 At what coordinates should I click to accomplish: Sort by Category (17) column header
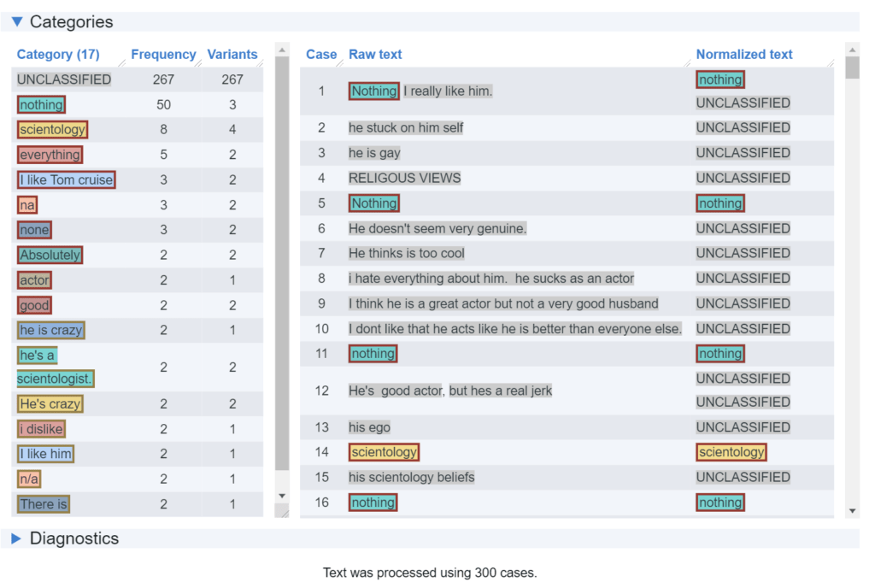(x=58, y=55)
